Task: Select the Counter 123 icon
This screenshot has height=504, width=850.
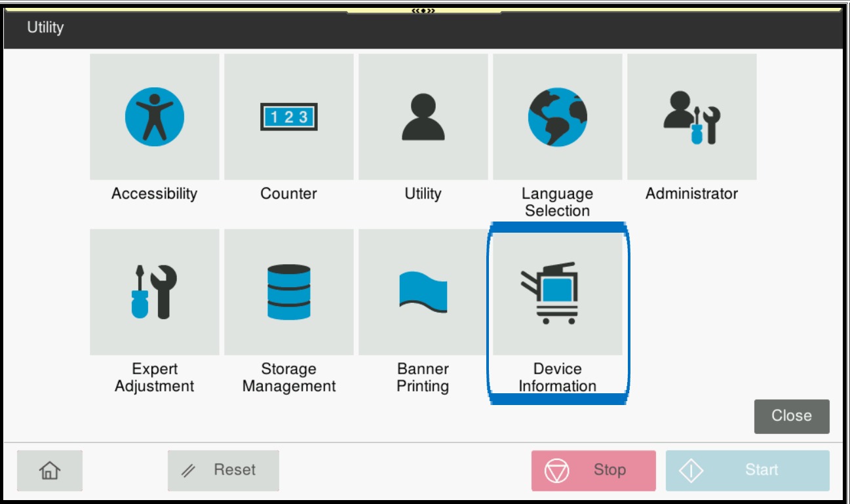Action: [x=289, y=117]
